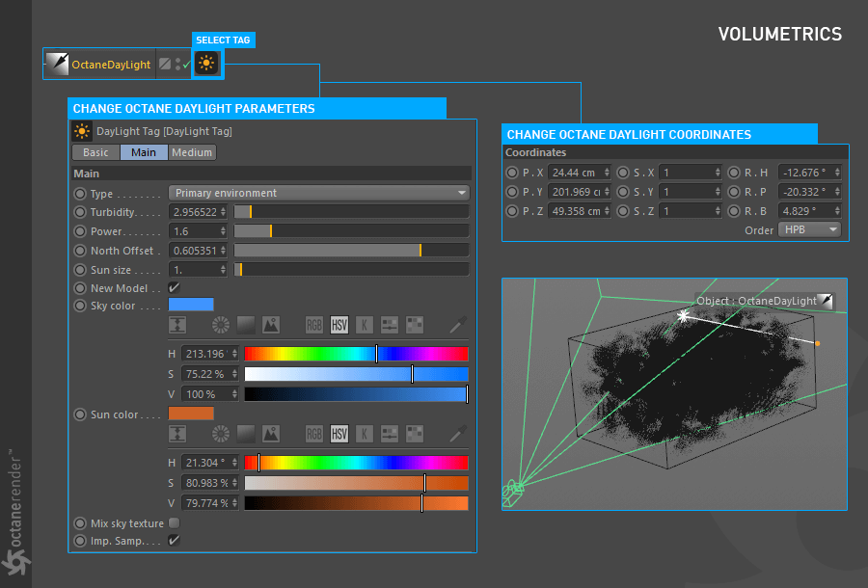
Task: Click the blue Sky color swatch
Action: [191, 305]
